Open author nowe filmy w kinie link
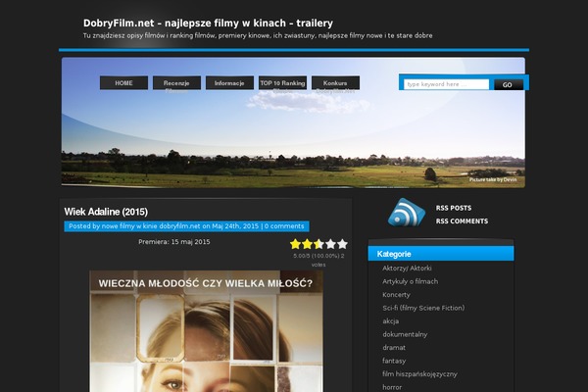 [x=151, y=226]
